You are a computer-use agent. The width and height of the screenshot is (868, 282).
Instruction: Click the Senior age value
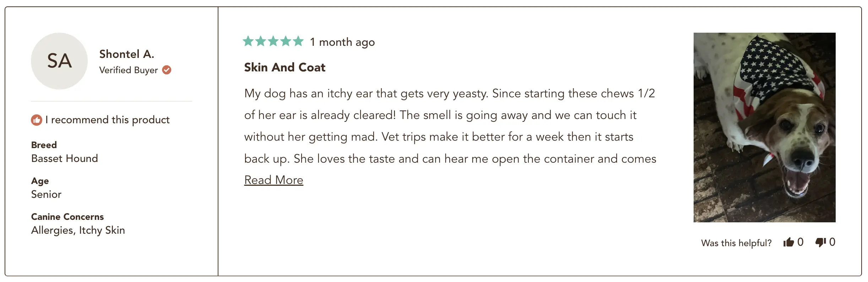coord(46,194)
